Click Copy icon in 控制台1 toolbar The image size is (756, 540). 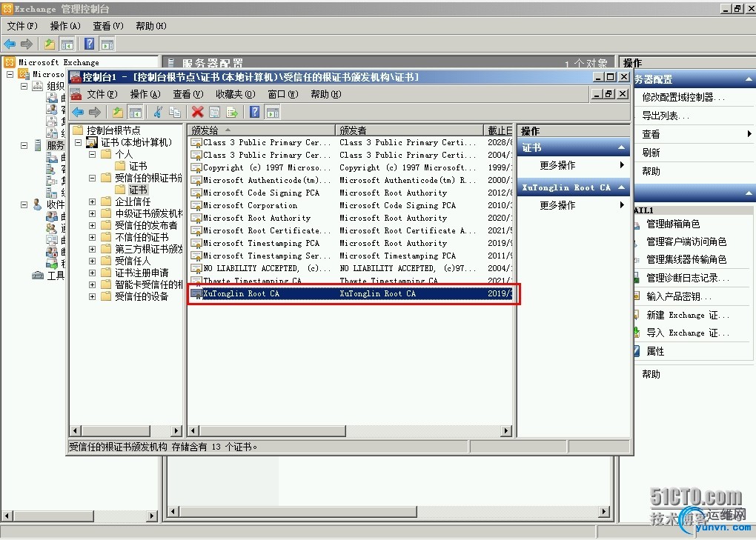click(x=174, y=113)
